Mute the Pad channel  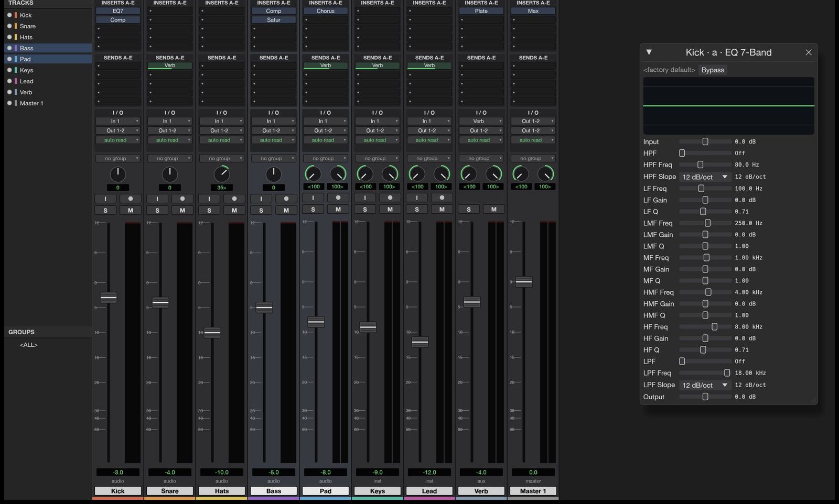click(x=338, y=209)
